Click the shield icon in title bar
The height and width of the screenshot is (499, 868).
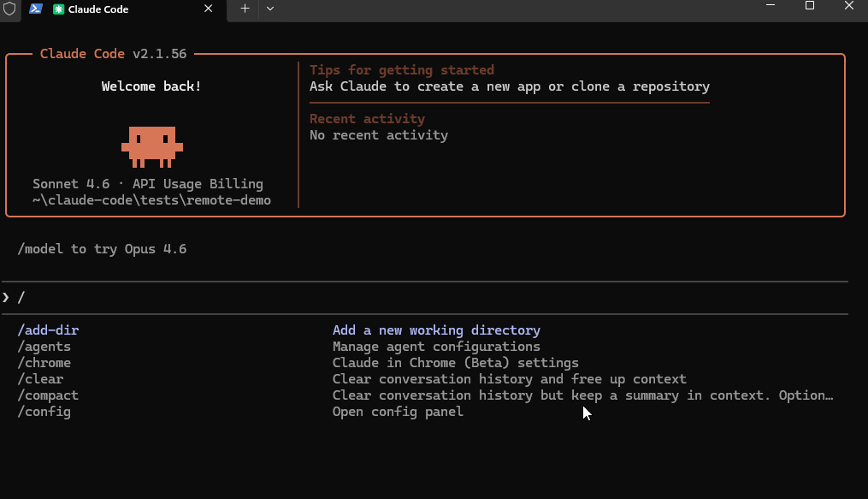pos(9,9)
